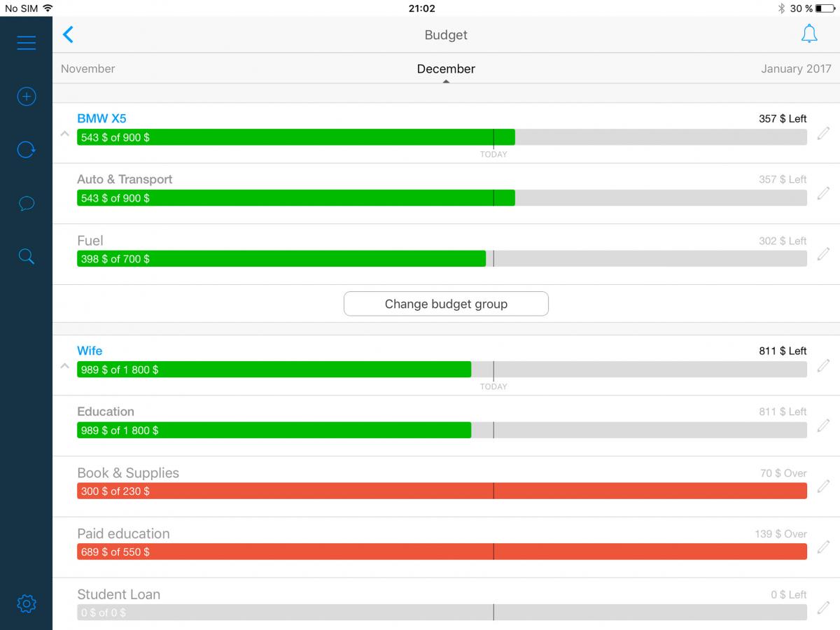Collapse the Wife budget group
The height and width of the screenshot is (630, 840).
tap(64, 366)
